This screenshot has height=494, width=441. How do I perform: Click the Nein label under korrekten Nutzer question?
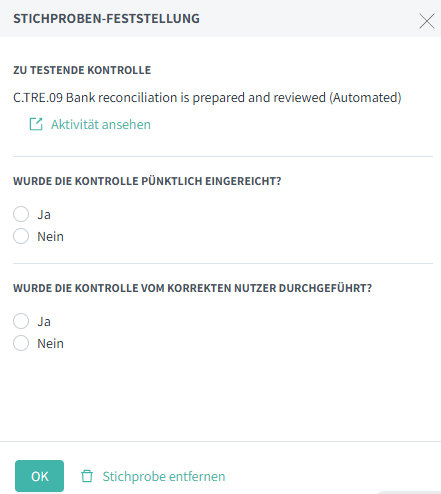pos(50,343)
